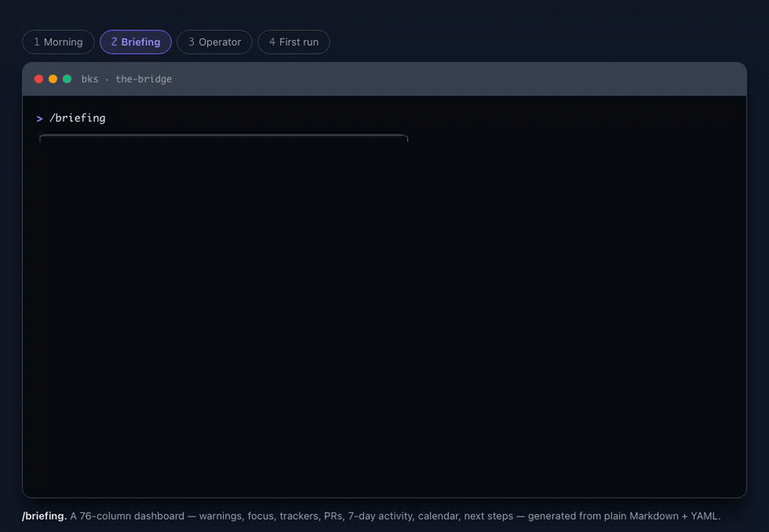Click the green maximize dot in terminal header
The height and width of the screenshot is (532, 769).
pos(68,79)
